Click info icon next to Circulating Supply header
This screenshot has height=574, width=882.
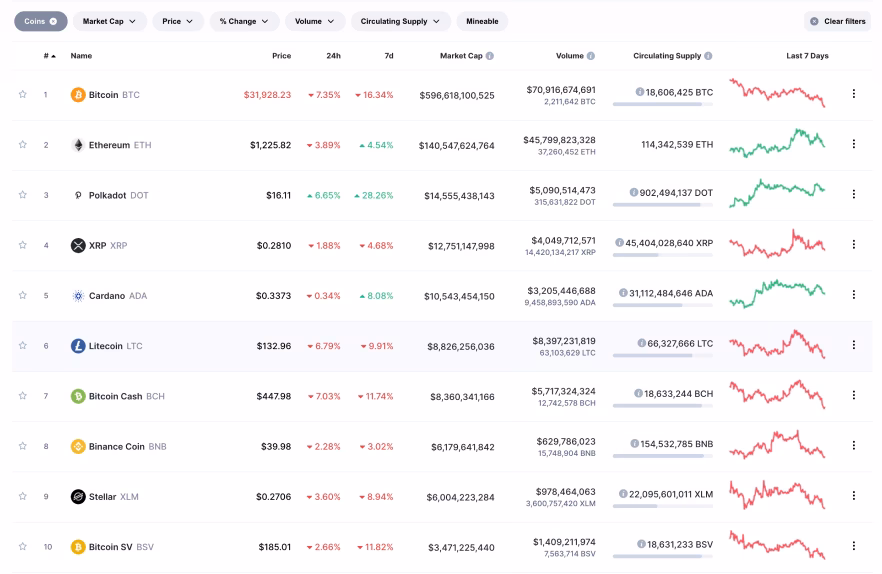[x=708, y=56]
